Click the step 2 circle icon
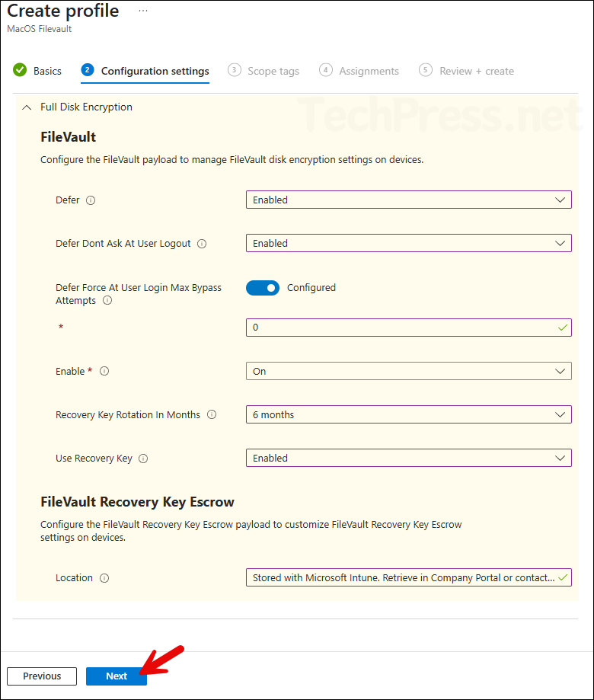 [87, 70]
